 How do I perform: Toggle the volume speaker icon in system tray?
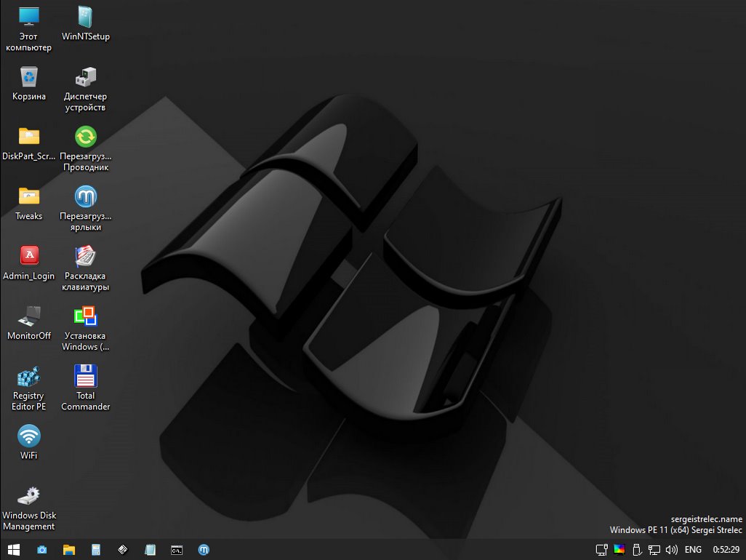click(672, 550)
